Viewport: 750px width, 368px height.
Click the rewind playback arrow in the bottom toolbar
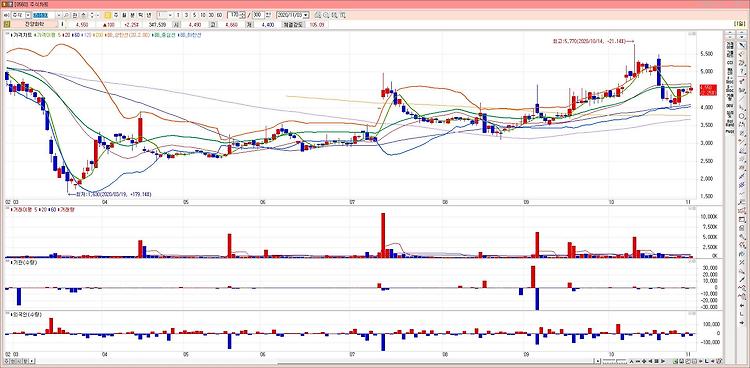(x=650, y=361)
